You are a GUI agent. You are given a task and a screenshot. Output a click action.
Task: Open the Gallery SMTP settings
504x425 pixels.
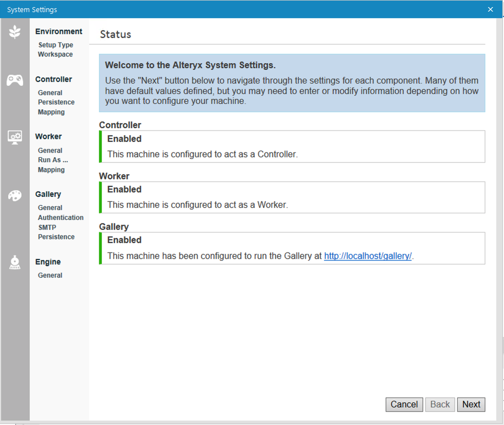point(47,227)
